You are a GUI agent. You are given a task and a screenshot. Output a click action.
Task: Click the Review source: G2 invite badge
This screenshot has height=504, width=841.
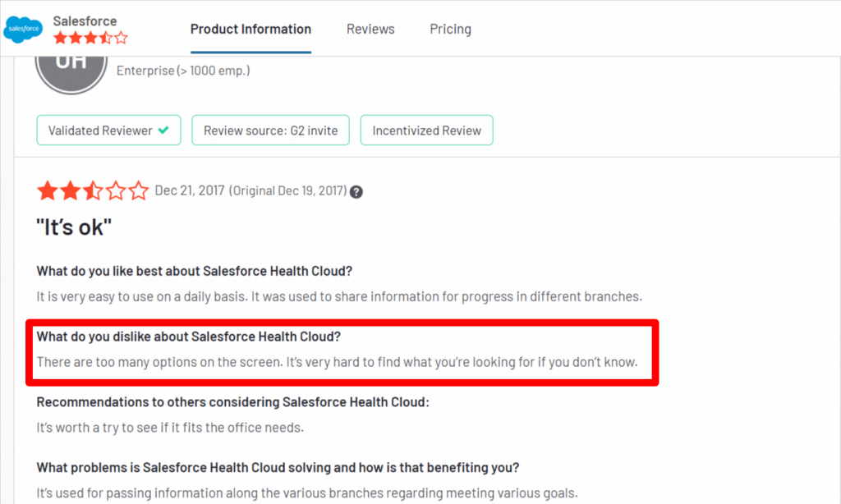coord(270,130)
